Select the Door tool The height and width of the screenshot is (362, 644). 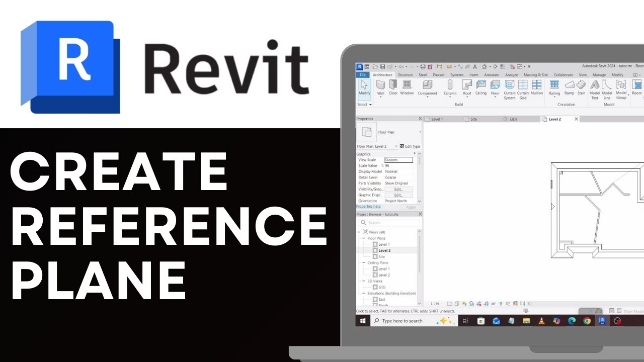[393, 87]
